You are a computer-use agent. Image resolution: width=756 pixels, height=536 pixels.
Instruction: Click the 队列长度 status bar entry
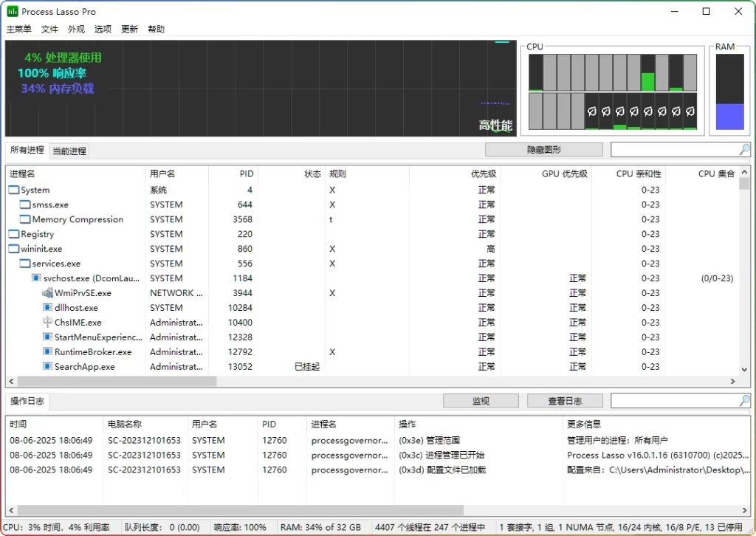pyautogui.click(x=162, y=527)
